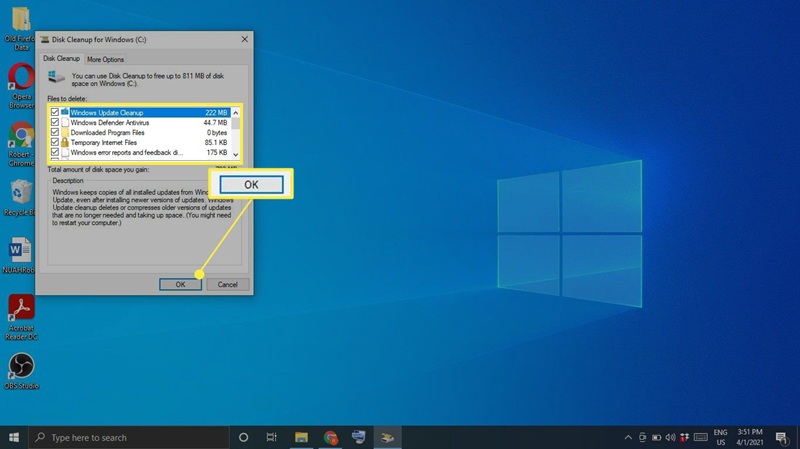Uncheck the Downloaded Program Files checkbox
800x449 pixels.
click(55, 133)
